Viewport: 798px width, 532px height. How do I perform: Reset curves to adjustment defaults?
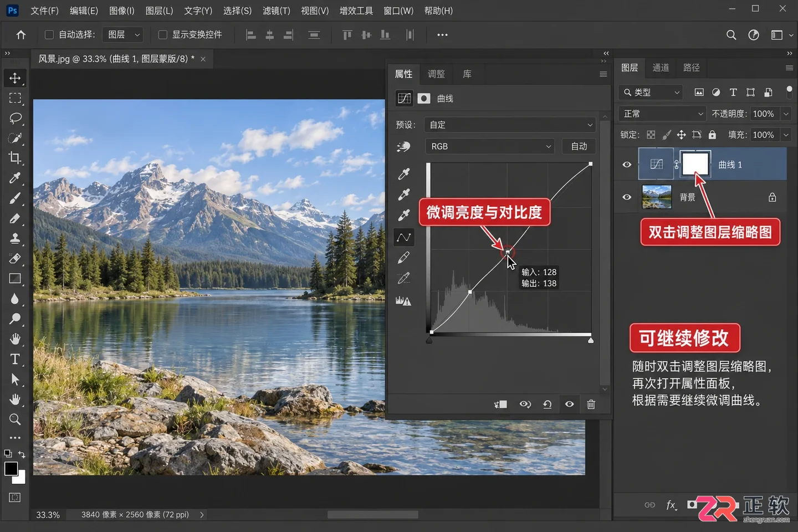click(547, 405)
